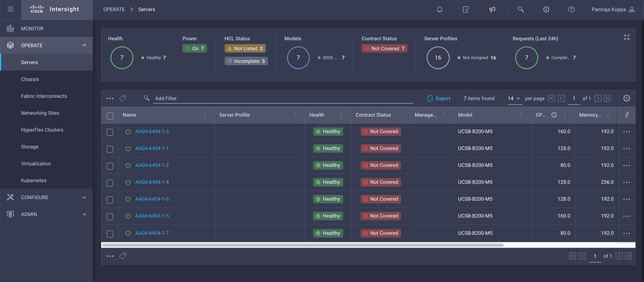
Task: Click the Add Filter search field
Action: [283, 99]
